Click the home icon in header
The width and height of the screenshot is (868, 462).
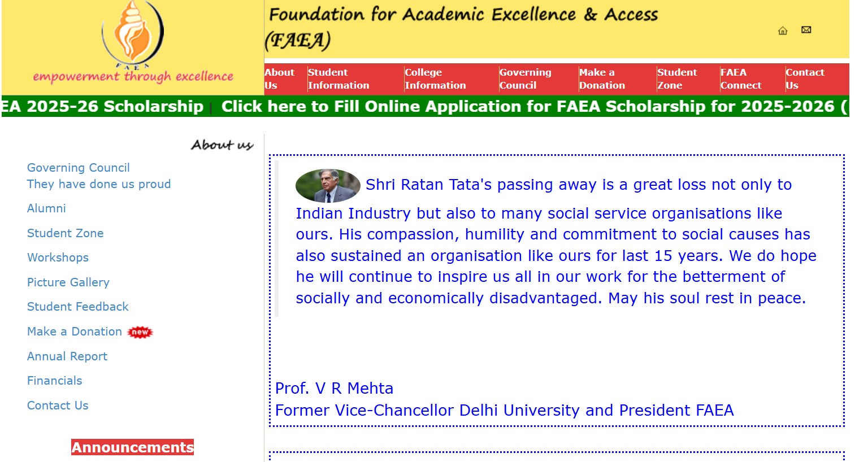(783, 30)
